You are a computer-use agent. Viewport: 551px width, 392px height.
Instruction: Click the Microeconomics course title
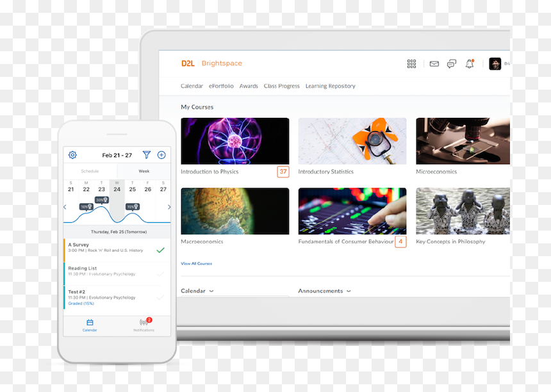pos(436,172)
